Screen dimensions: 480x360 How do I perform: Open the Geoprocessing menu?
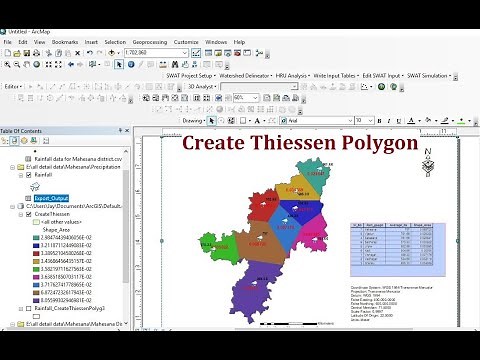pos(150,42)
